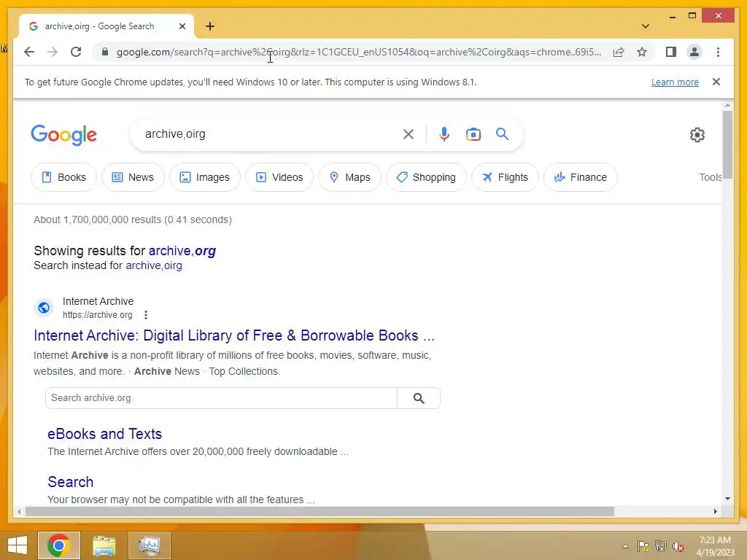Click the horizontal scroll left arrow
747x560 pixels.
pos(18,511)
